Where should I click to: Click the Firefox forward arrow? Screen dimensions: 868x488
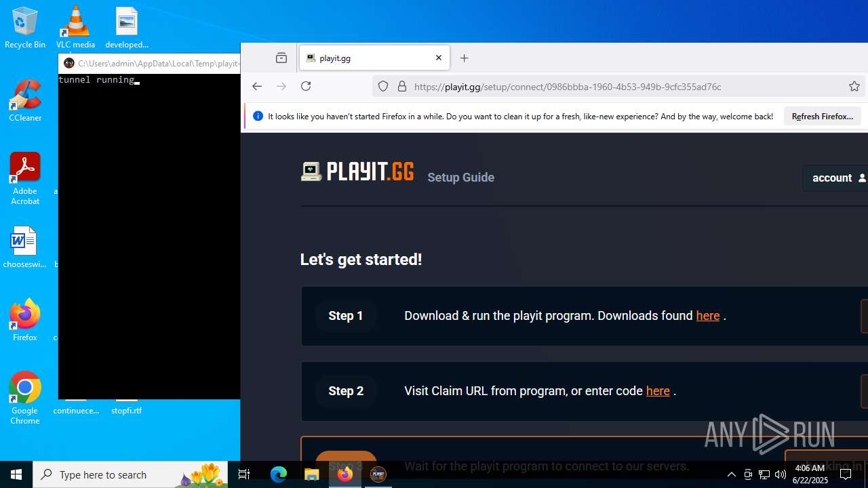coord(281,86)
